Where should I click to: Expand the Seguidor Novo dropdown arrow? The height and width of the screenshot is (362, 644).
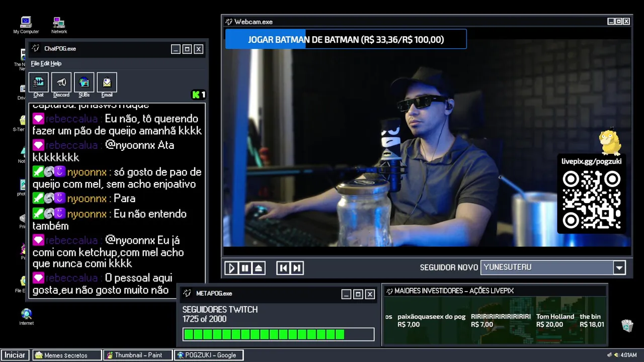[619, 267]
